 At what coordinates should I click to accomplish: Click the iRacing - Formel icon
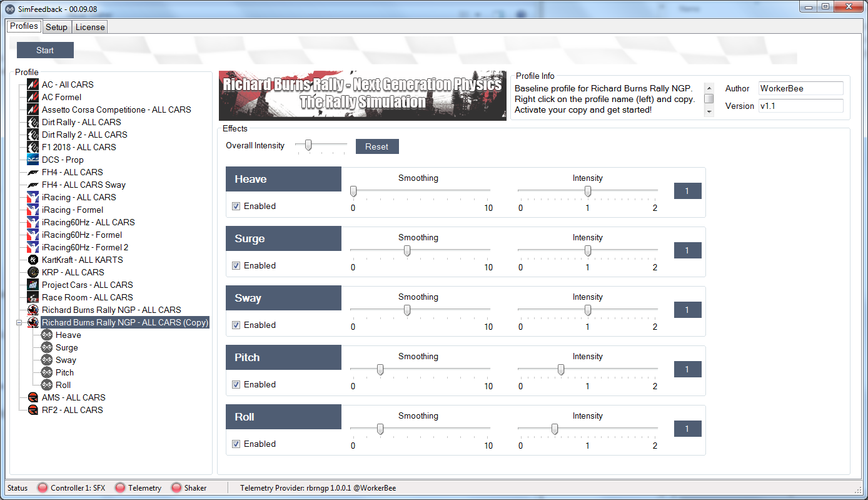point(33,210)
